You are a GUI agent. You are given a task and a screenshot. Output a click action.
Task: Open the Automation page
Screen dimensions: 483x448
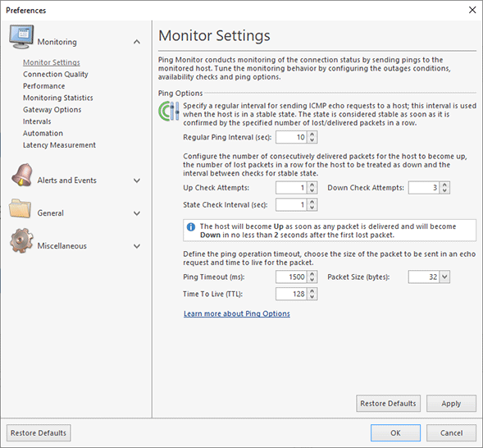[x=43, y=133]
